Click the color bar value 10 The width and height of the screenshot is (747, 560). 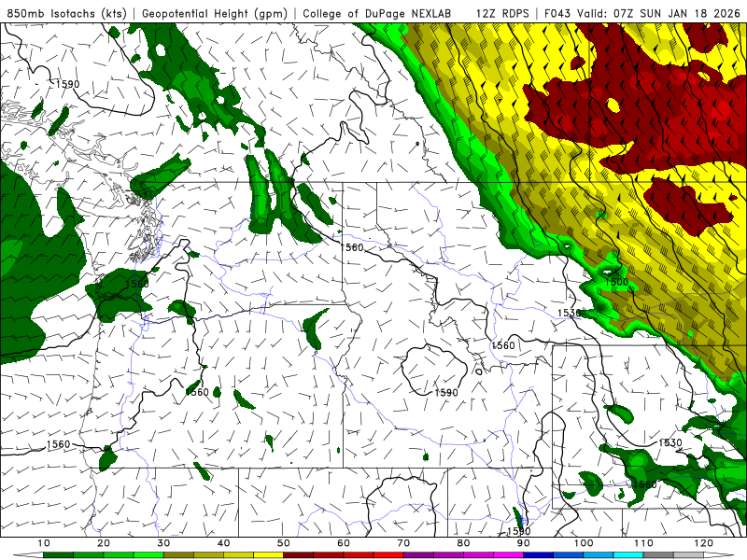pos(43,543)
